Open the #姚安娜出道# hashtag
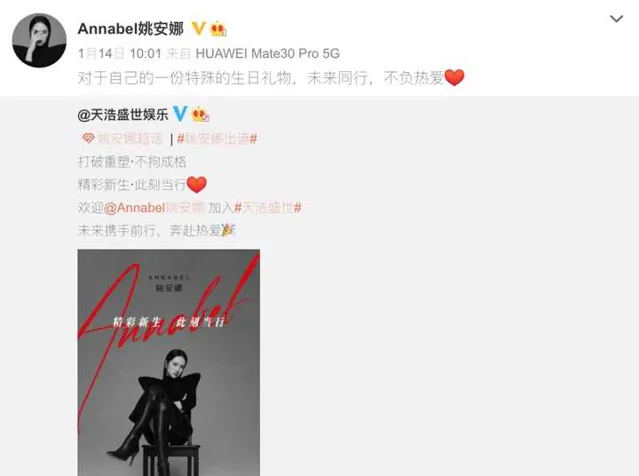 [217, 139]
